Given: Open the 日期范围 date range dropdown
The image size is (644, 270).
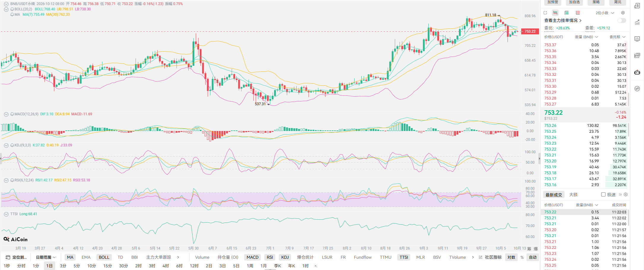Looking at the screenshot, I should point(46,257).
